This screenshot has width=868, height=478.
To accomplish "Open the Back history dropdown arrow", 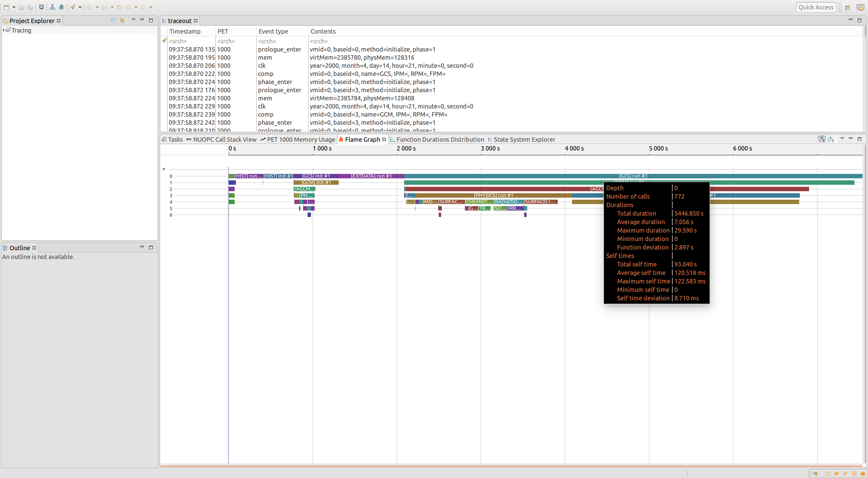I will [136, 7].
